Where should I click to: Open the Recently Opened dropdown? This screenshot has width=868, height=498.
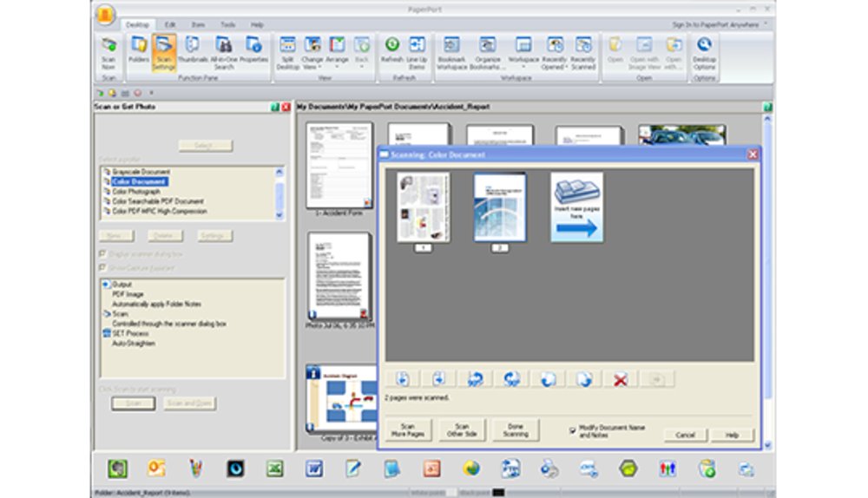pyautogui.click(x=554, y=53)
